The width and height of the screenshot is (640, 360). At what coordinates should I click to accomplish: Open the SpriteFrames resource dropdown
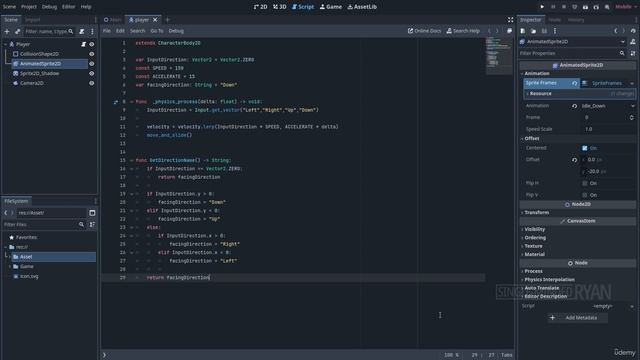632,83
